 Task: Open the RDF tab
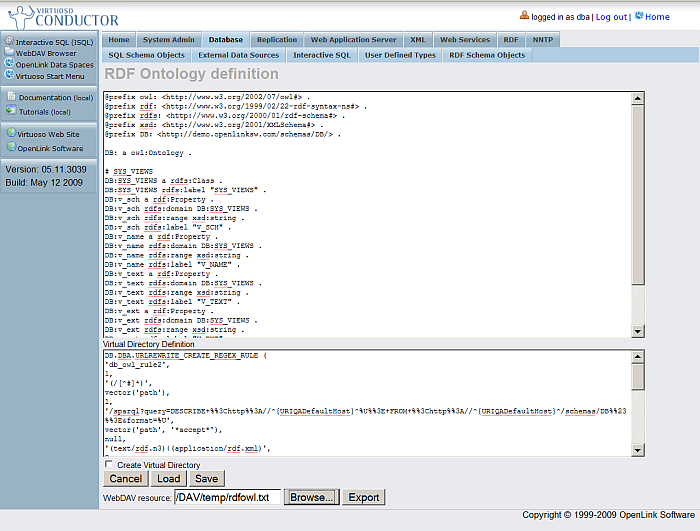tap(511, 40)
